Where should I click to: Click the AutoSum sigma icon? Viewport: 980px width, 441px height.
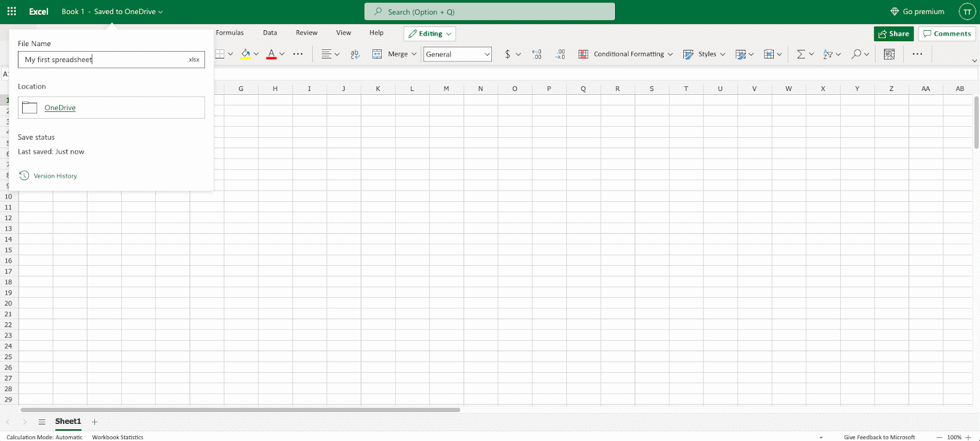point(800,54)
